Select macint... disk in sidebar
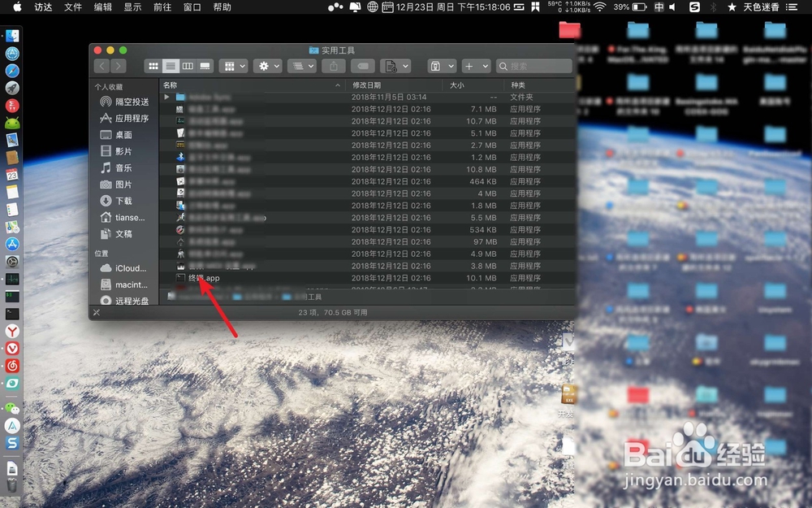Viewport: 812px width, 508px height. click(x=124, y=284)
